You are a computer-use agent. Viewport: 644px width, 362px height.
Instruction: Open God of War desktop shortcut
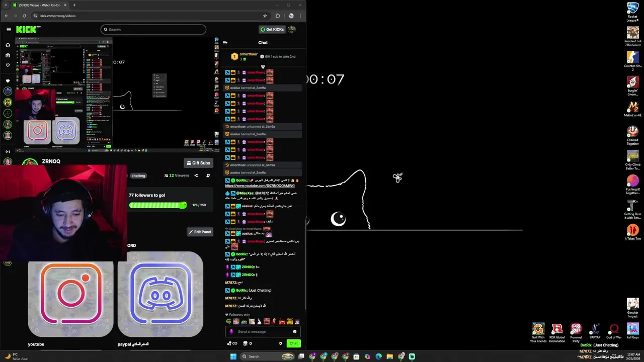[614, 331]
